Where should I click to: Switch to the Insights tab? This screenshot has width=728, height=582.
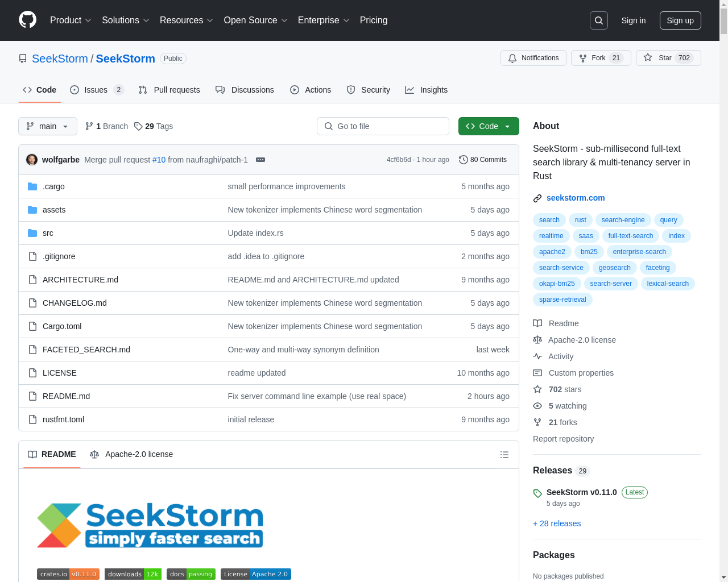click(427, 90)
